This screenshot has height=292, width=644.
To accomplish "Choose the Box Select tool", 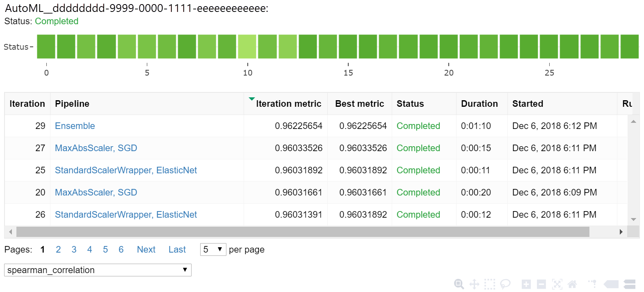I will [489, 284].
